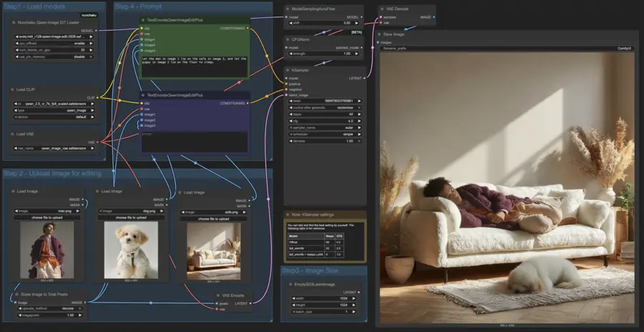Click the nunchaku badge above the loader
Screen dimensions: 644x332
click(89, 15)
